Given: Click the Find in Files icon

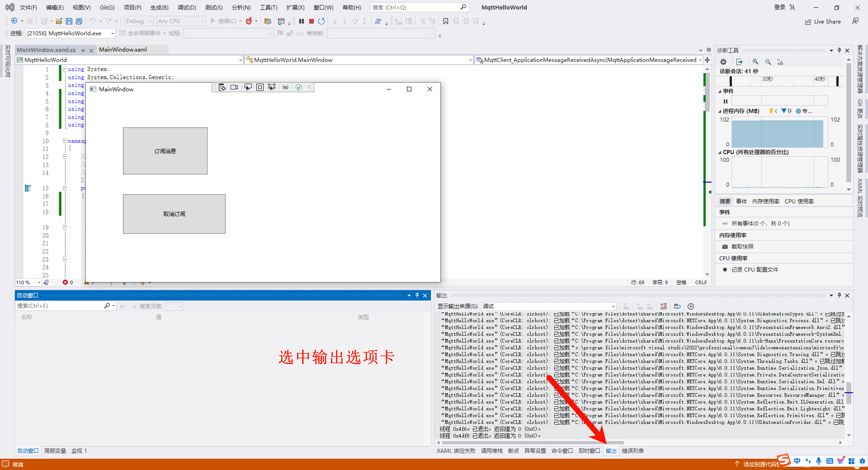Looking at the screenshot, I should pos(268,21).
